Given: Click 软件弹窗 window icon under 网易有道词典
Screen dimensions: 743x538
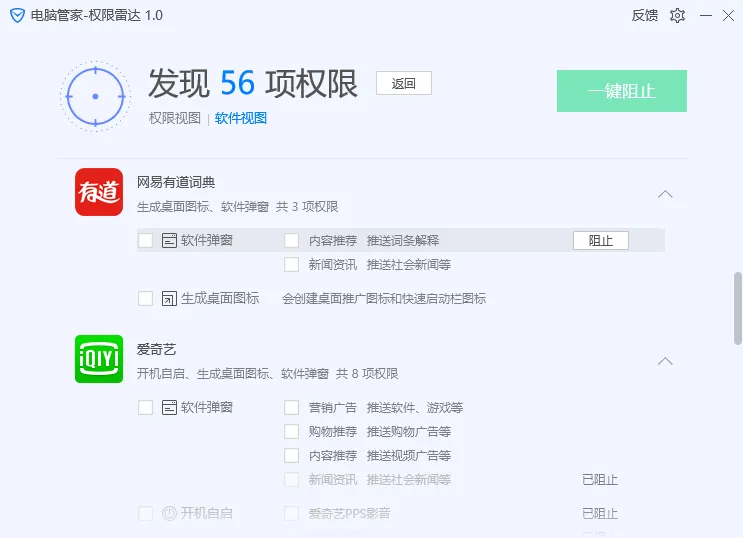Looking at the screenshot, I should click(169, 240).
